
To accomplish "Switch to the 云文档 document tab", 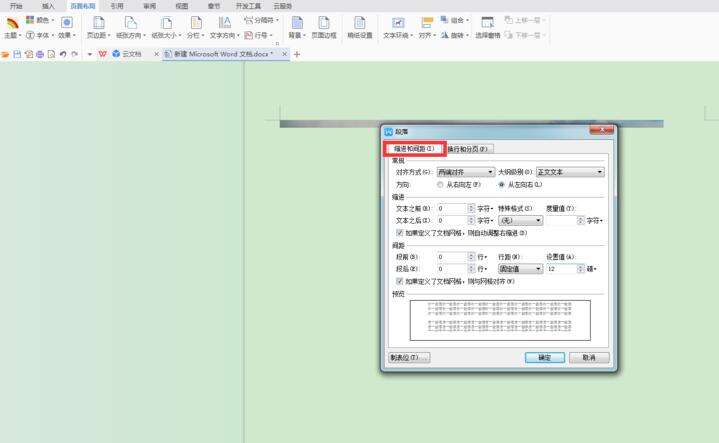I will point(132,54).
